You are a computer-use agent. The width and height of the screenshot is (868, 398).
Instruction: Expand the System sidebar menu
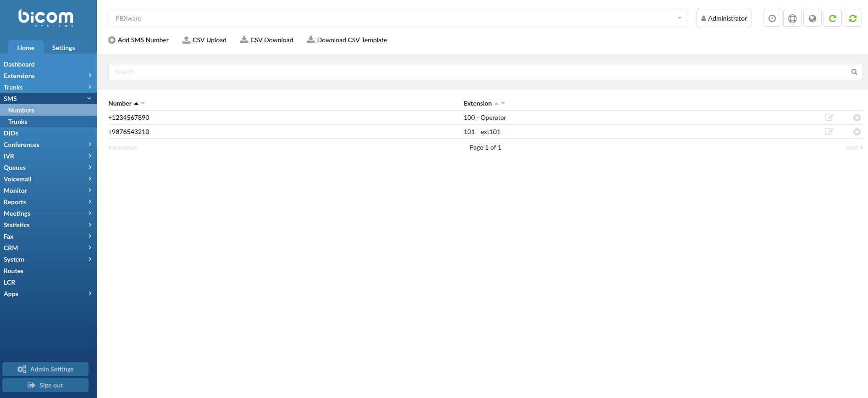(x=48, y=259)
